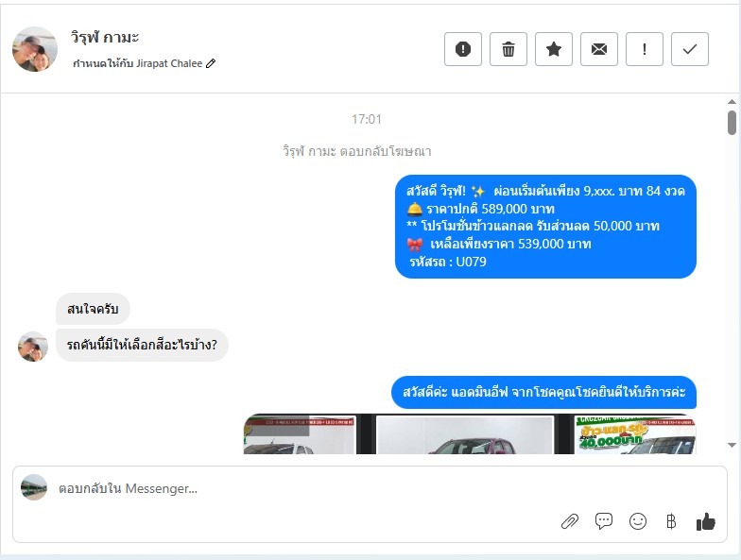This screenshot has width=741, height=560.
Task: Open the pink car photo thumbnail
Action: click(x=465, y=434)
